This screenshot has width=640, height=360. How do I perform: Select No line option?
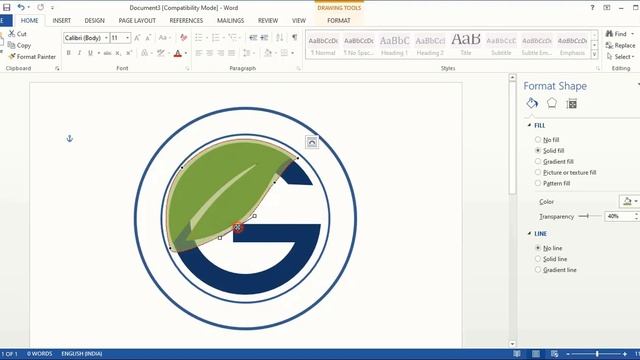549,248
